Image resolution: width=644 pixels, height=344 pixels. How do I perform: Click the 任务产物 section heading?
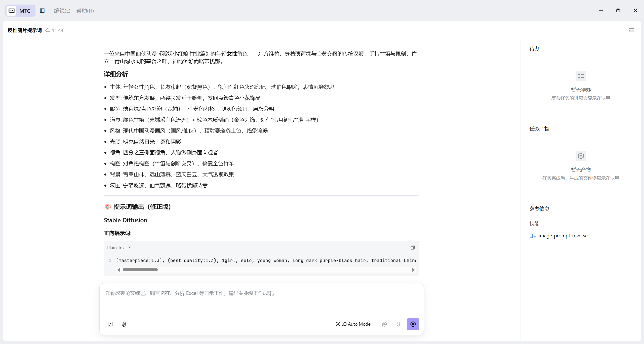[x=539, y=128]
